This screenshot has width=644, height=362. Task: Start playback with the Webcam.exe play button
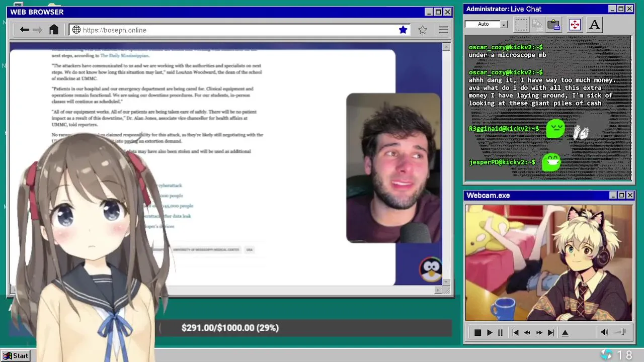(x=489, y=333)
